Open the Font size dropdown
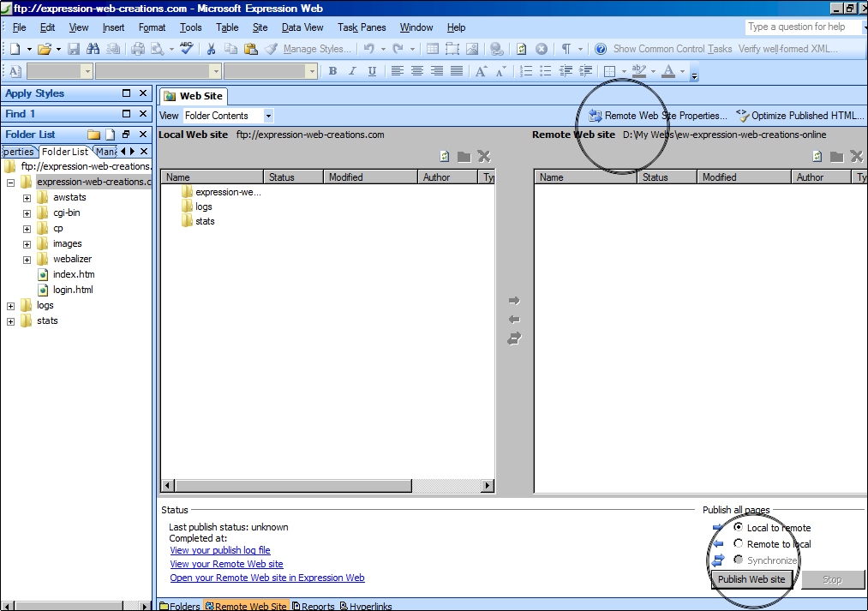The image size is (868, 611). (312, 71)
